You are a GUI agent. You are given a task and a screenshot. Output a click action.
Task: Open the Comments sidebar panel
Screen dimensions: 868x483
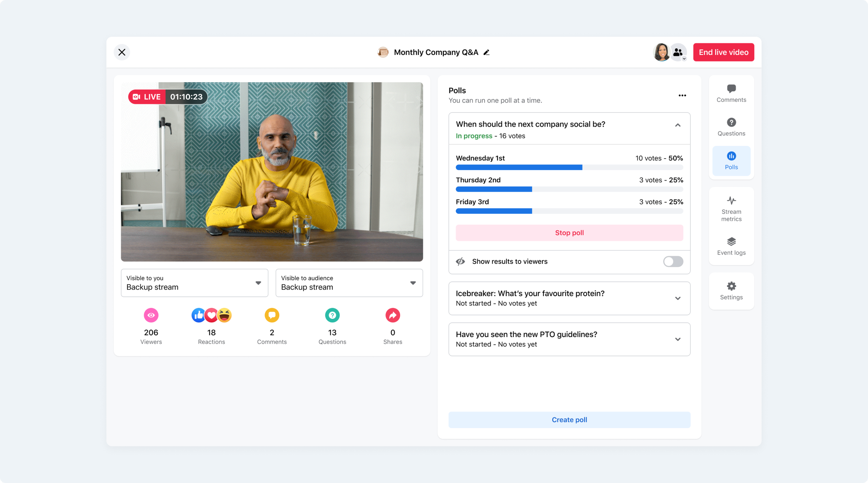(x=731, y=93)
